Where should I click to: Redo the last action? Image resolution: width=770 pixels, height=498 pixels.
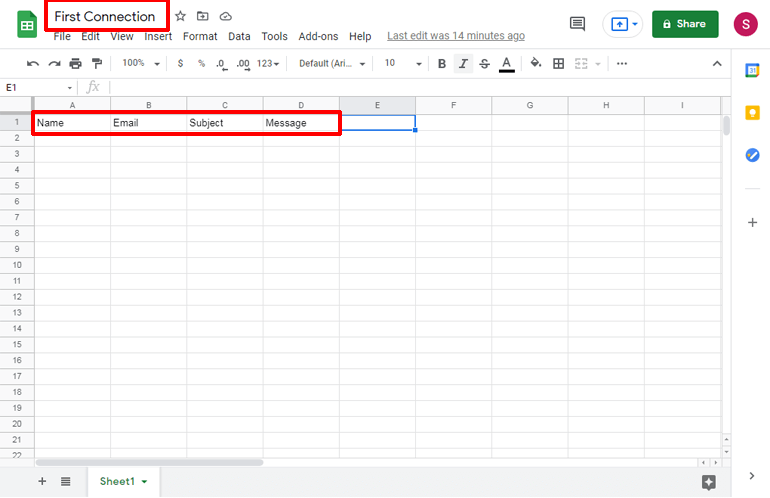click(54, 63)
